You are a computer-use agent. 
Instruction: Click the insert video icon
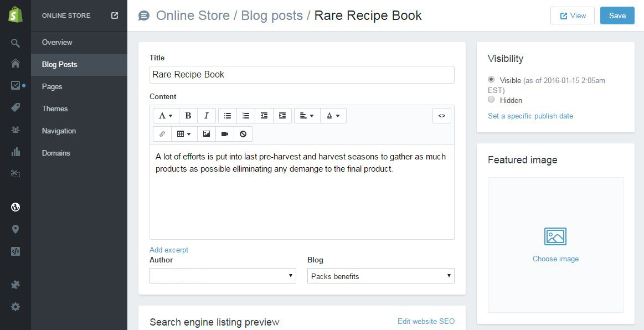tap(225, 134)
